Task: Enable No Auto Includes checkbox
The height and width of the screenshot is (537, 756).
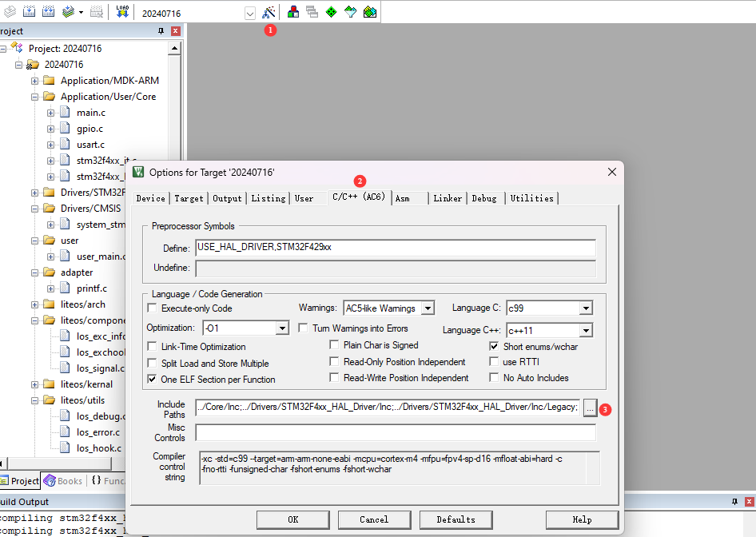Action: 494,377
